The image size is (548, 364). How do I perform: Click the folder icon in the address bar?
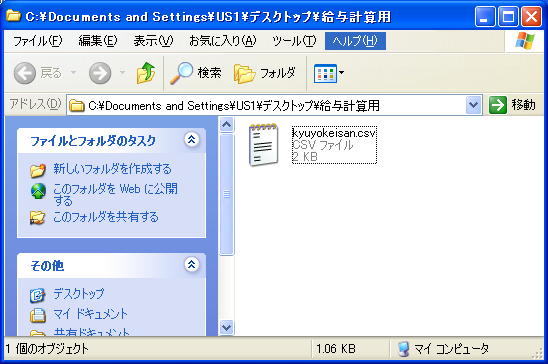pyautogui.click(x=77, y=105)
